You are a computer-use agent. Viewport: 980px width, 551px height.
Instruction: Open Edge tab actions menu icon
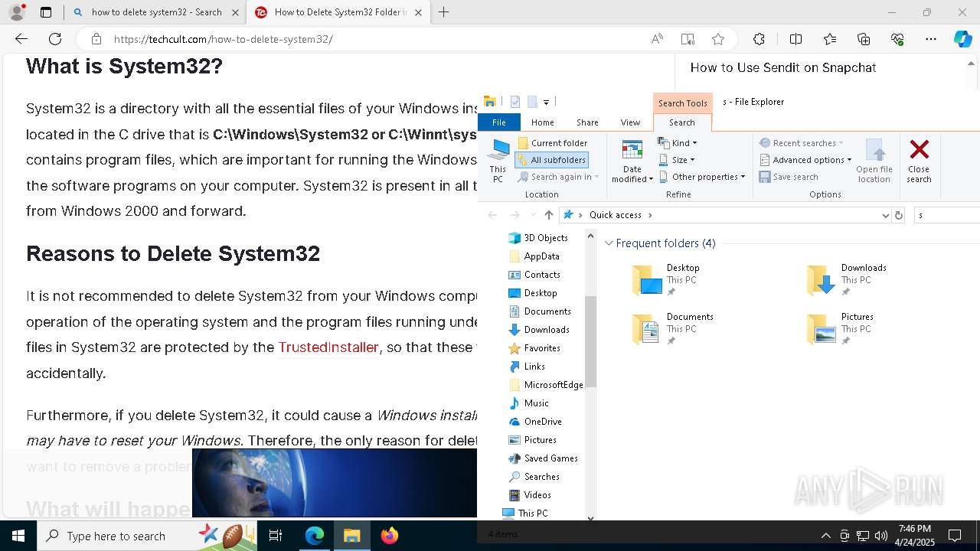point(46,12)
